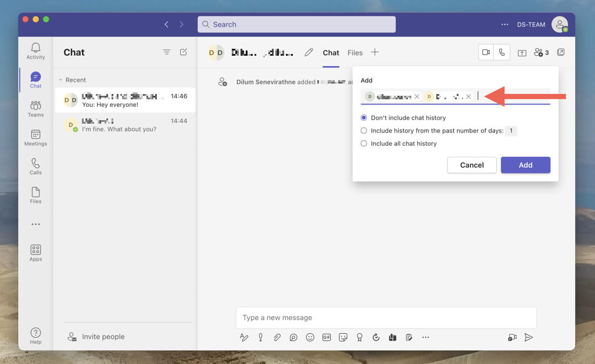595x364 pixels.
Task: Open the Calls section
Action: point(35,166)
